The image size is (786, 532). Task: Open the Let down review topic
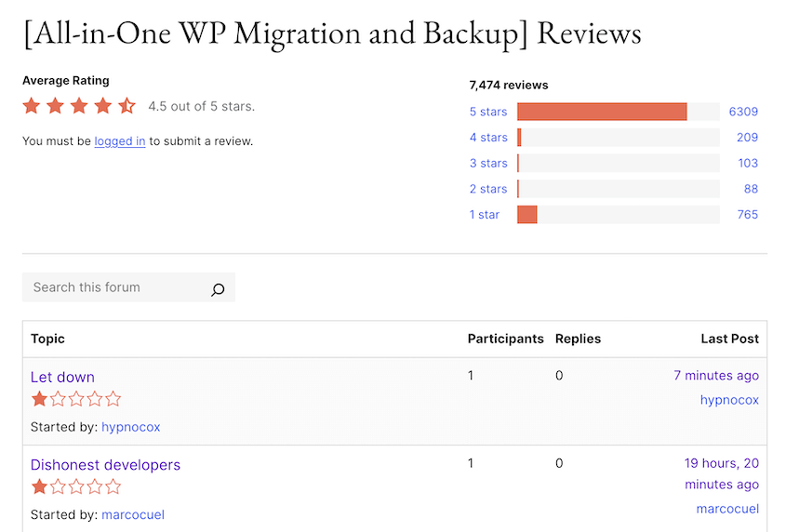[x=62, y=377]
